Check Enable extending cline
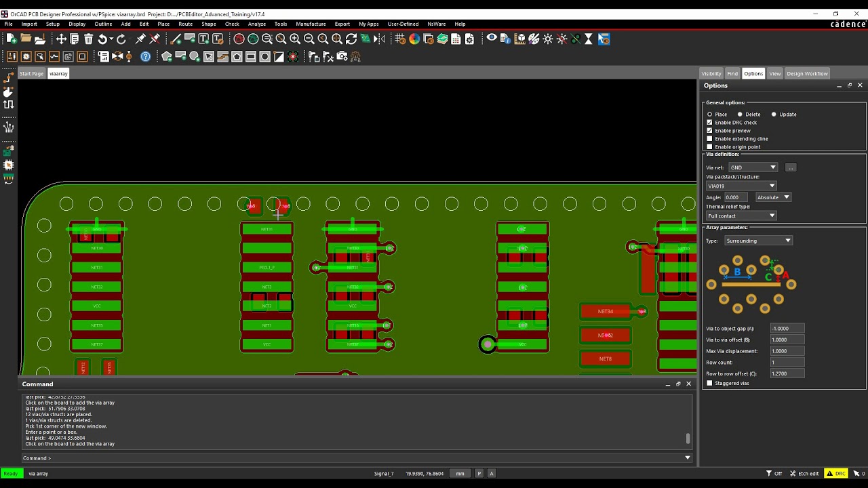This screenshot has width=868, height=488. point(710,139)
